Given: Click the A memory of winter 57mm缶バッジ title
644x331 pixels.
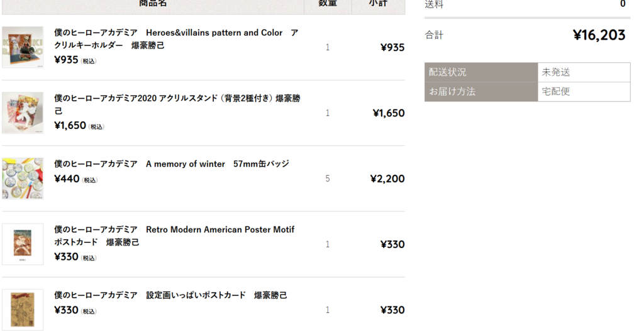Looking at the screenshot, I should click(x=172, y=164).
